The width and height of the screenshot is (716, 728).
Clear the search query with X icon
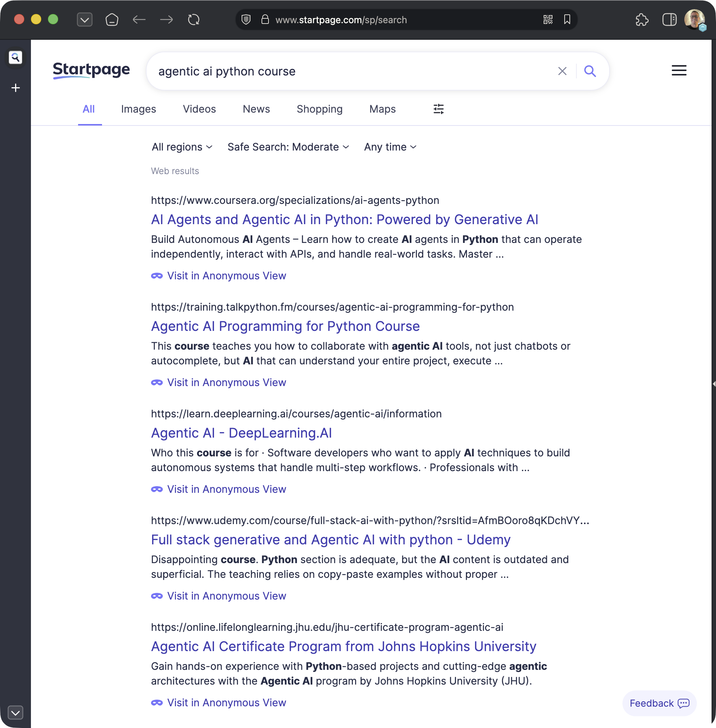[x=562, y=71]
